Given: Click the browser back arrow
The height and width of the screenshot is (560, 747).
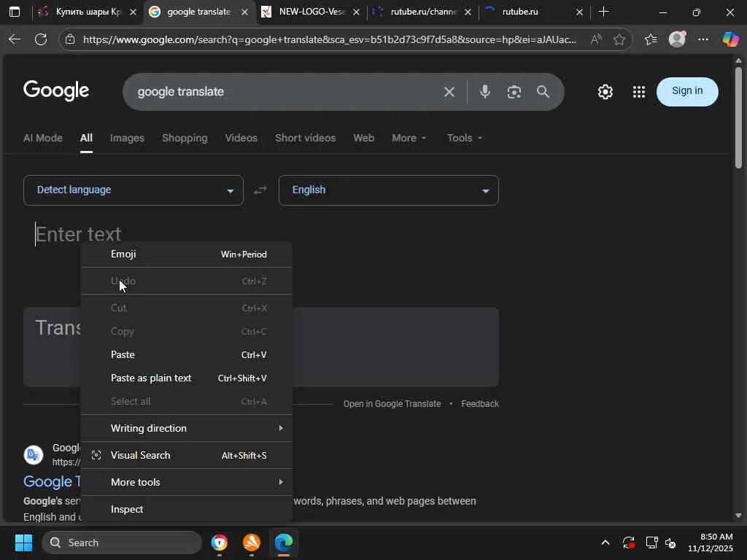Looking at the screenshot, I should click(15, 39).
